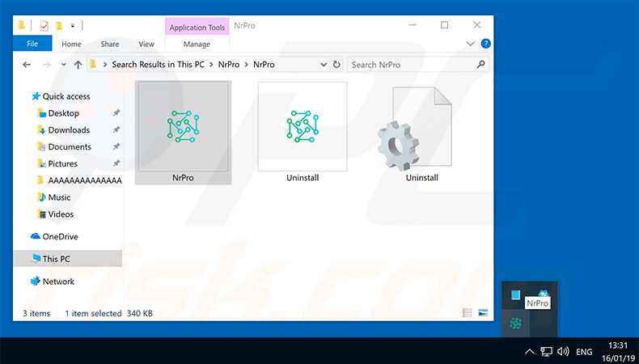Open the volume tray icon
The height and width of the screenshot is (364, 639).
click(x=563, y=351)
